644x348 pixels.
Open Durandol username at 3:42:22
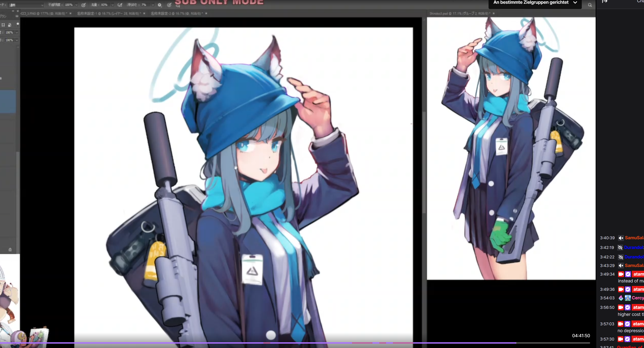tap(634, 257)
